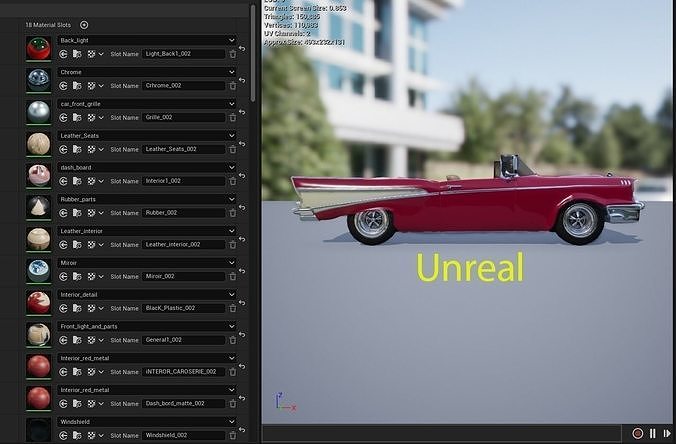This screenshot has width=676, height=444.
Task: Edit the Leather_interior_002 slot name field
Action: tap(184, 245)
